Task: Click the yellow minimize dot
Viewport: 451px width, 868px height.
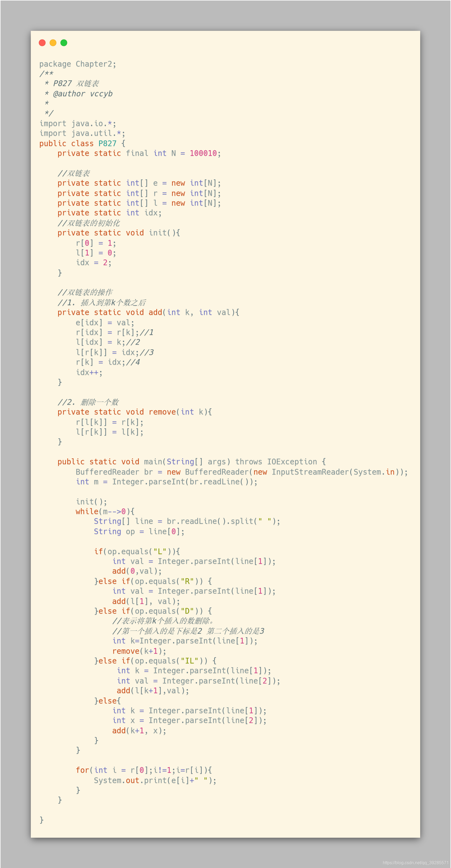Action: coord(53,43)
